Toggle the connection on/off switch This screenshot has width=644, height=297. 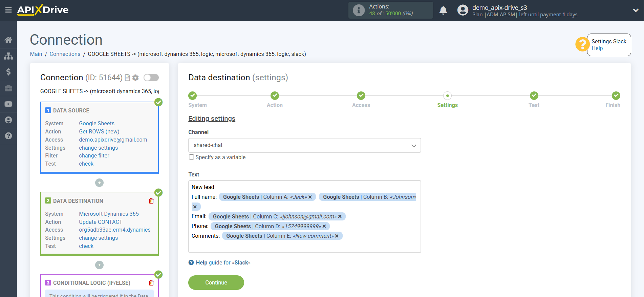point(151,78)
